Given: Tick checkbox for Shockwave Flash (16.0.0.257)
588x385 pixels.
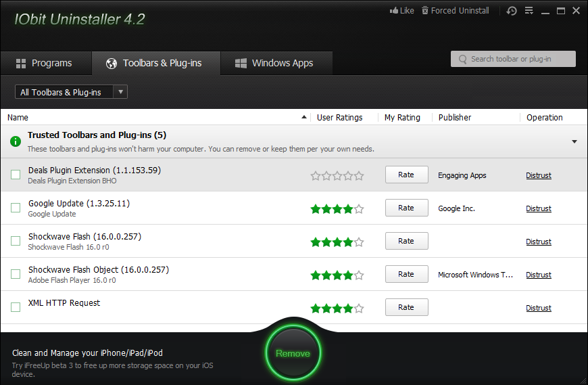Looking at the screenshot, I should (x=16, y=241).
